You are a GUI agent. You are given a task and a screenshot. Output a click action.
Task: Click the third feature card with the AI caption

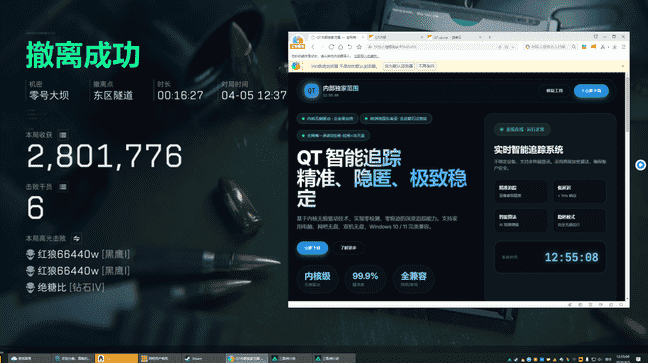(x=521, y=220)
